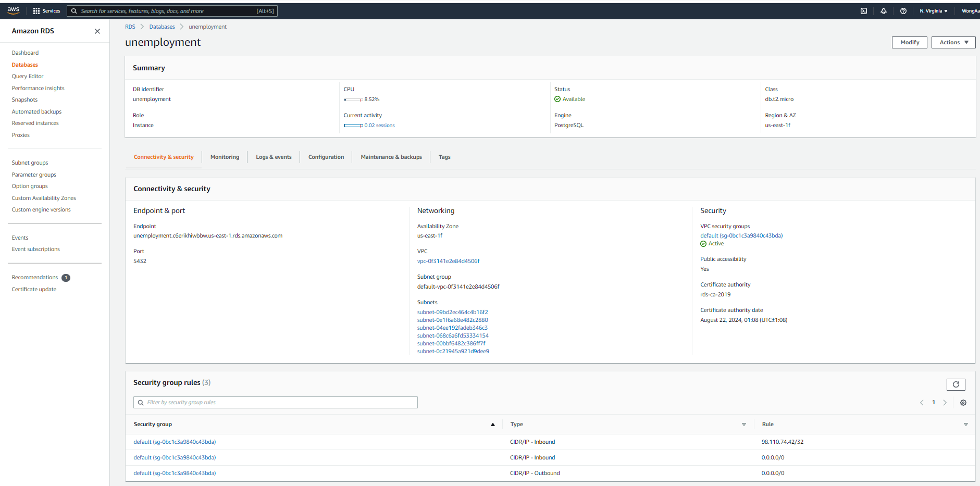The image size is (980, 486).
Task: Open Option groups in the sidebar
Action: [30, 186]
